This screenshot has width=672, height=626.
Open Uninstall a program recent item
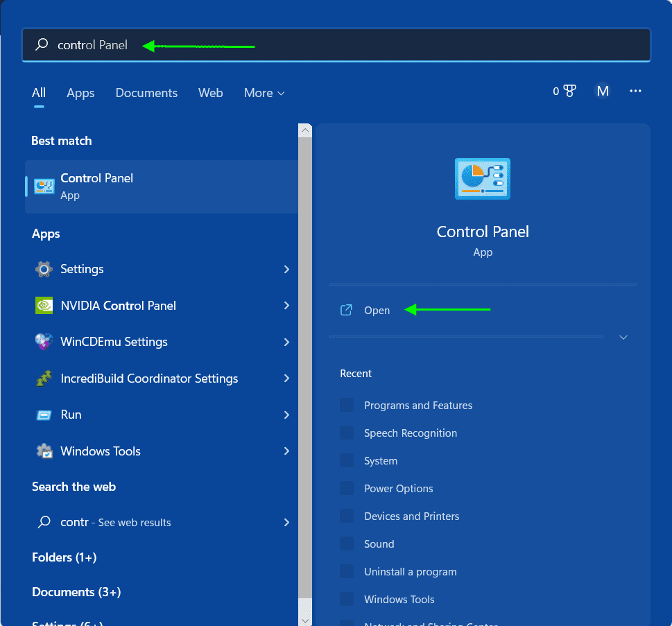point(410,572)
